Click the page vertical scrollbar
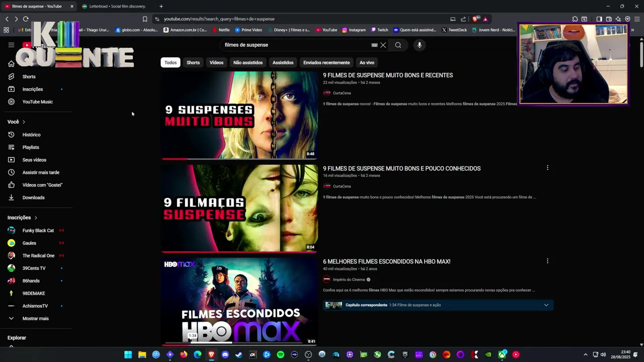This screenshot has height=362, width=644. click(x=641, y=55)
